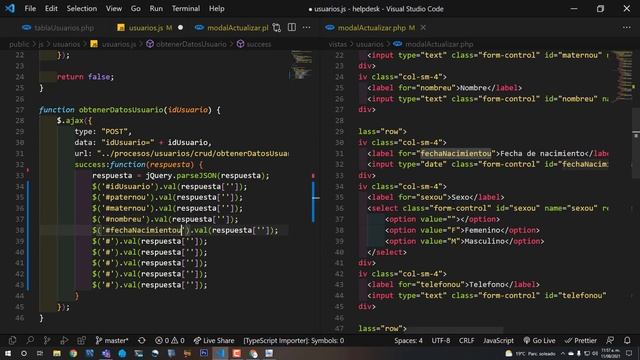Open the Help menu
640x360 pixels.
pyautogui.click(x=217, y=9)
